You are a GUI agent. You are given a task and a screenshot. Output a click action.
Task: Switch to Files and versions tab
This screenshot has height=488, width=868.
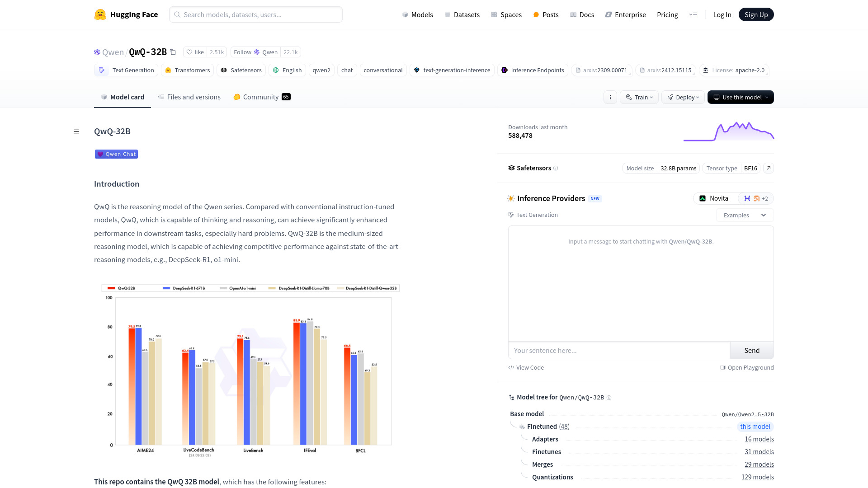pos(189,97)
